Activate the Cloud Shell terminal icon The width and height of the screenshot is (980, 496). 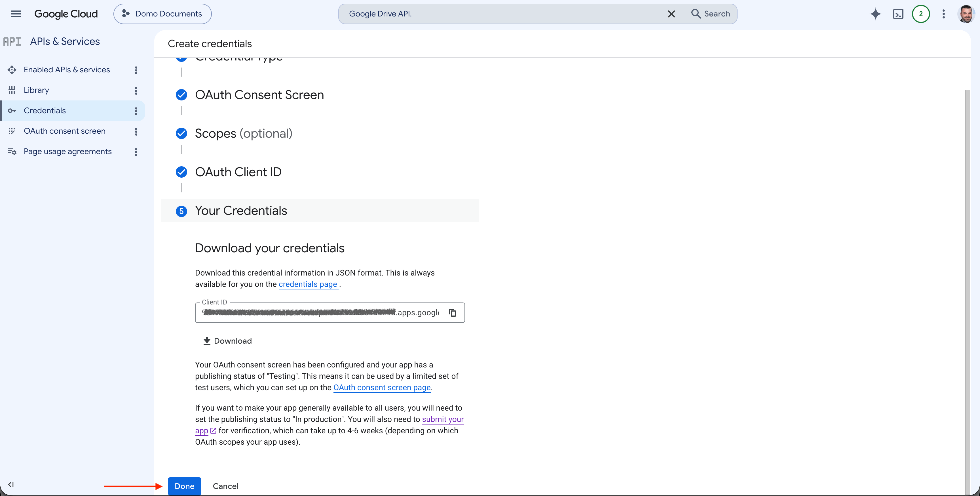(898, 14)
